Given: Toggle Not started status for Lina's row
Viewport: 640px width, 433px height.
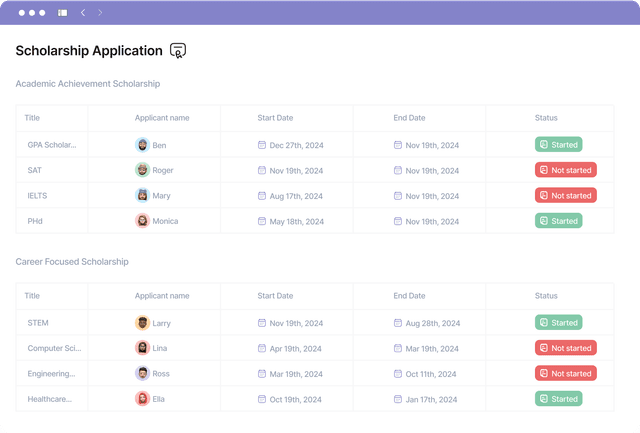Looking at the screenshot, I should pos(565,348).
